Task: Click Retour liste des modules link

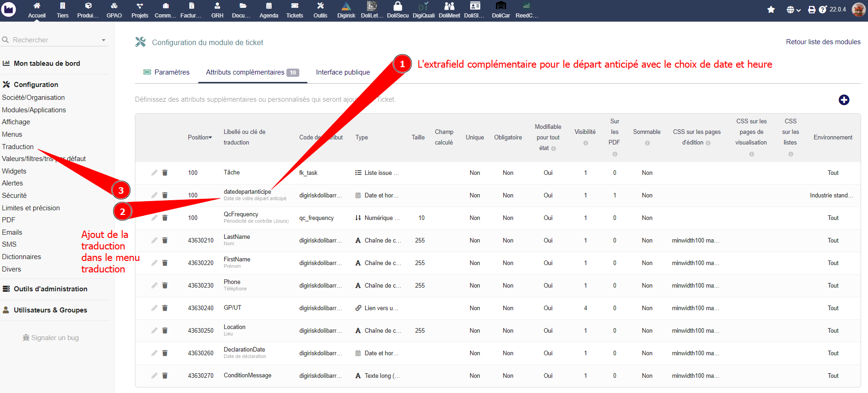Action: (x=823, y=42)
